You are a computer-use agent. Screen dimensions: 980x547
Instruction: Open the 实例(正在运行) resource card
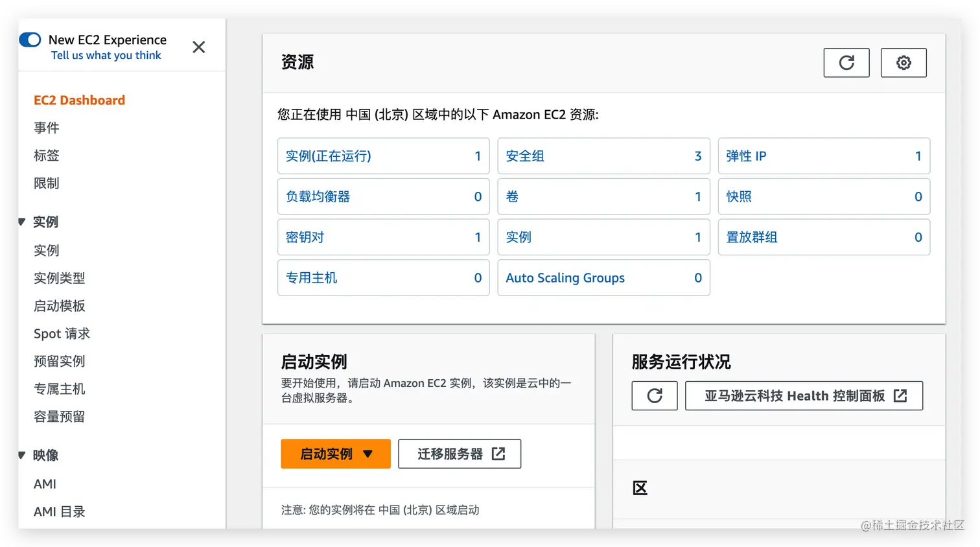click(x=384, y=156)
